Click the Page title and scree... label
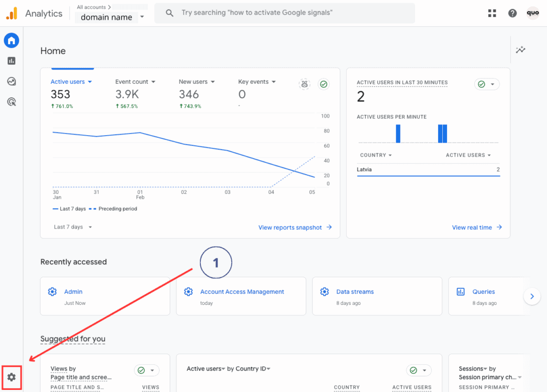 click(x=81, y=378)
